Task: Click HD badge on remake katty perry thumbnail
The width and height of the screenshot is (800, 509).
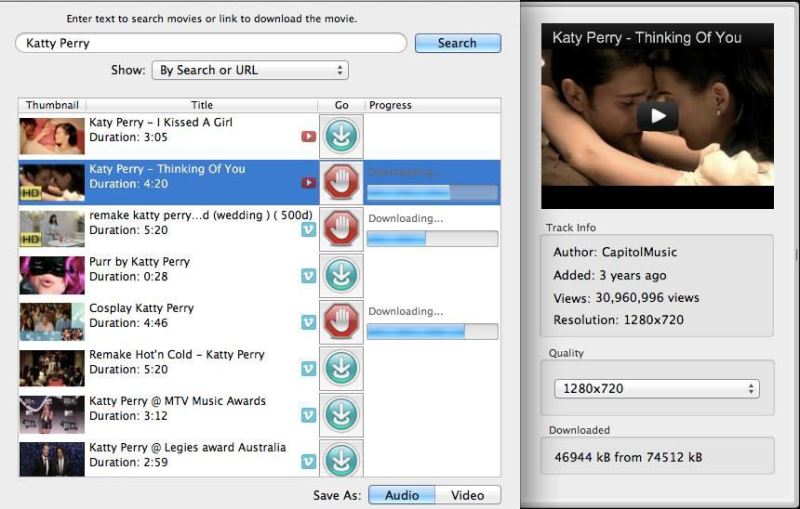Action: [31, 239]
